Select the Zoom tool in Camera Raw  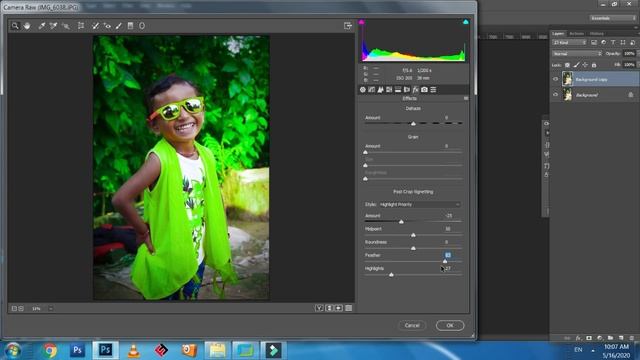(x=15, y=26)
